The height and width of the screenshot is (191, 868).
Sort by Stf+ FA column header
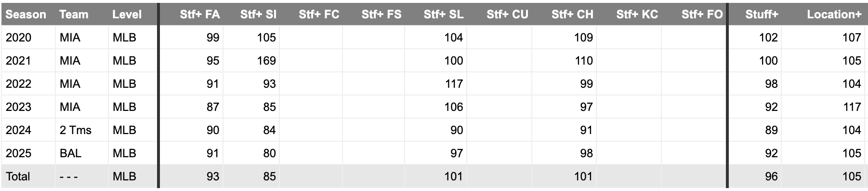(200, 14)
